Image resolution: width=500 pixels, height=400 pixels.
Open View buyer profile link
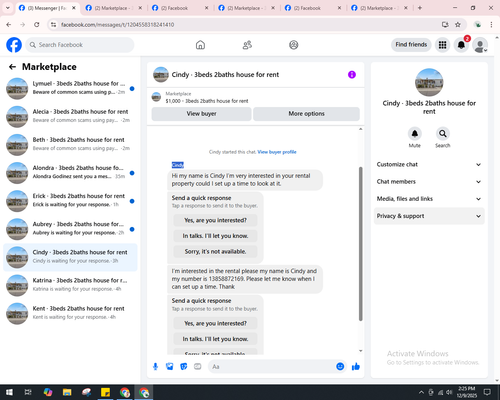point(277,152)
